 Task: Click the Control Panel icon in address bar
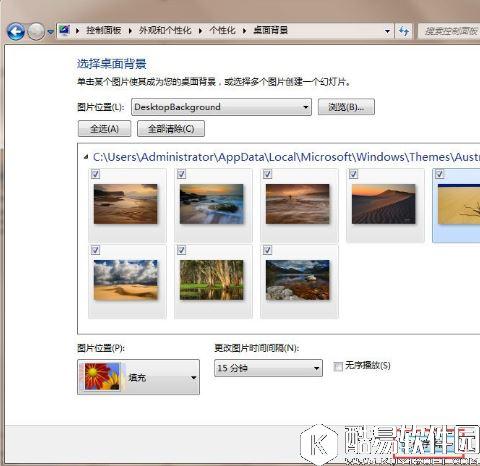65,30
